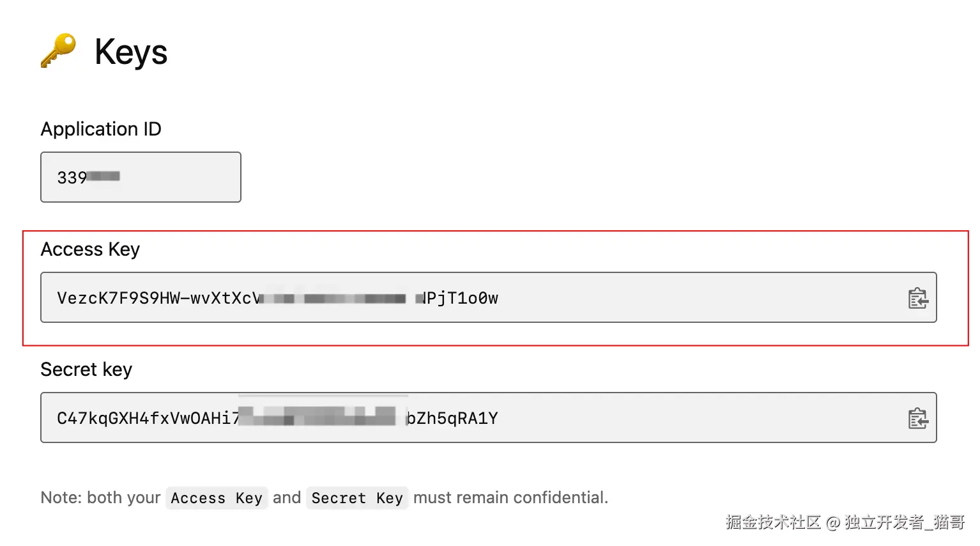Click the Access Key label above its field

point(90,249)
